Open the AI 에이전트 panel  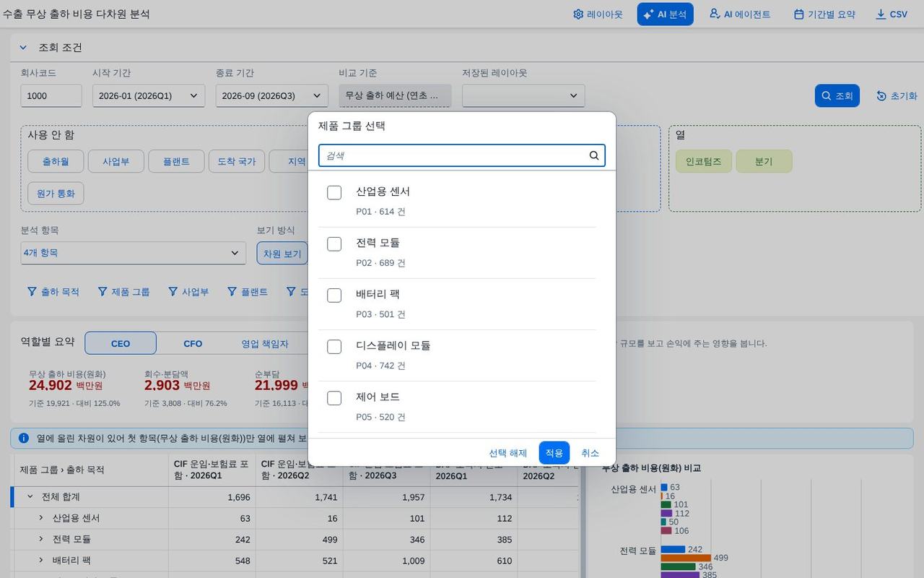point(740,14)
